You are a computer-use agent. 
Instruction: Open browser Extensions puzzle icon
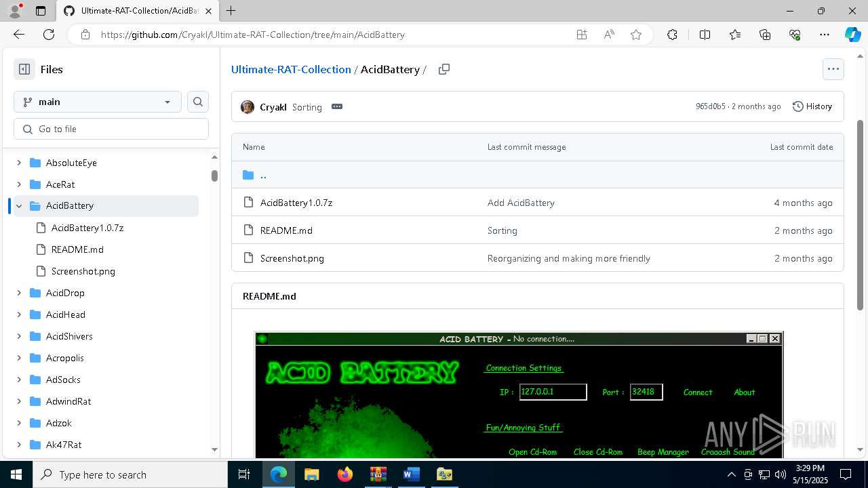point(672,35)
